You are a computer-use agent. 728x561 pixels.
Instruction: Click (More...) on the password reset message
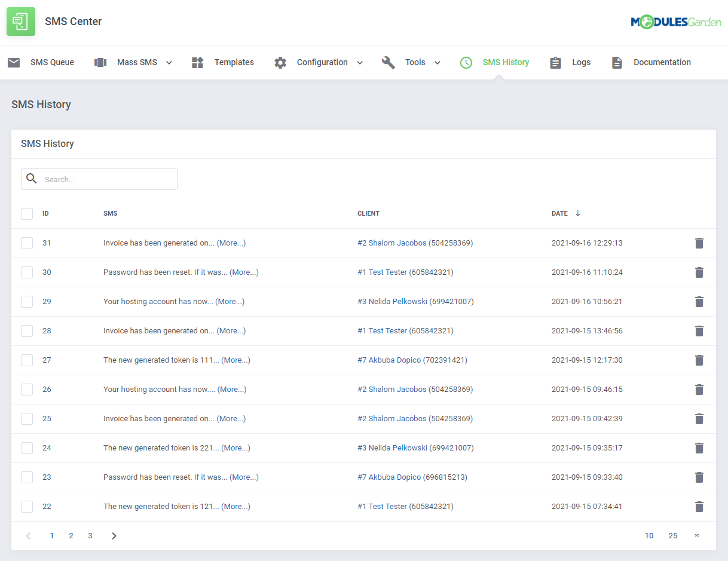[244, 272]
